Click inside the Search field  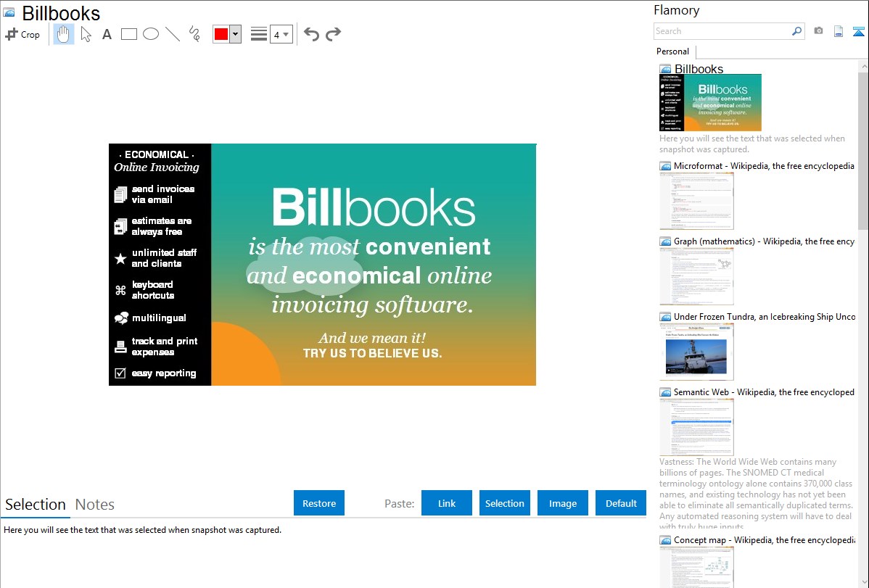(722, 31)
